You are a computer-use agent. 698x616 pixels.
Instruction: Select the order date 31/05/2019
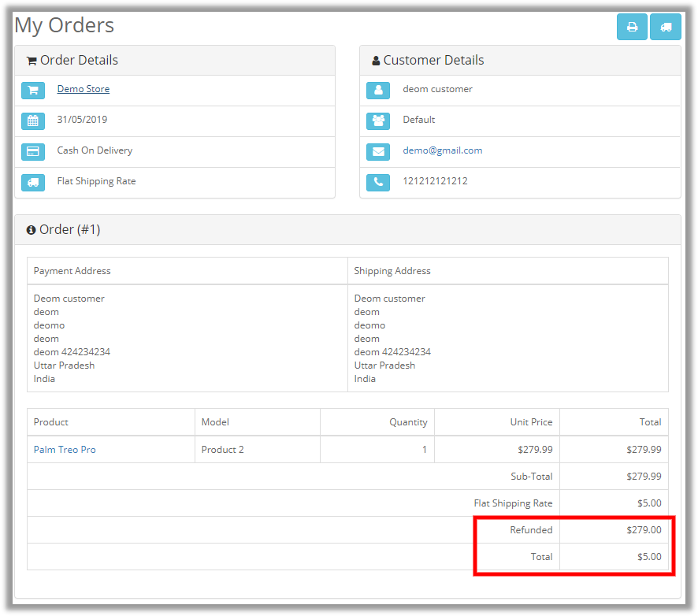pyautogui.click(x=82, y=119)
